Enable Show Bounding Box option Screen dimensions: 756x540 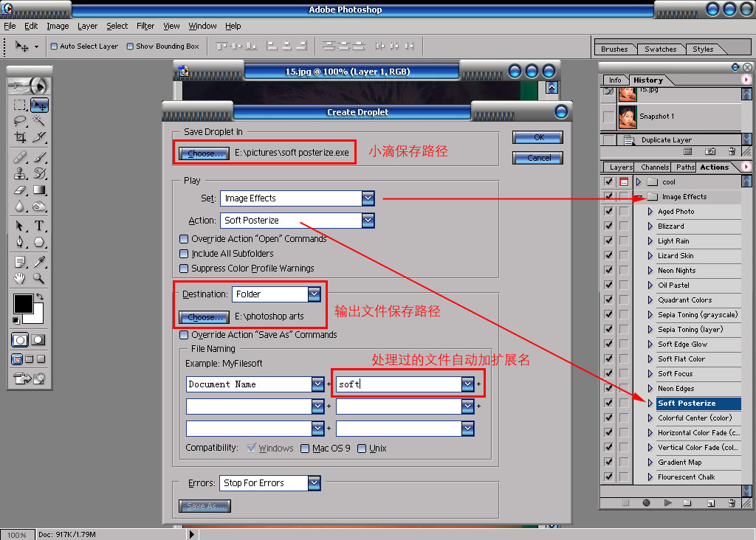tap(130, 46)
